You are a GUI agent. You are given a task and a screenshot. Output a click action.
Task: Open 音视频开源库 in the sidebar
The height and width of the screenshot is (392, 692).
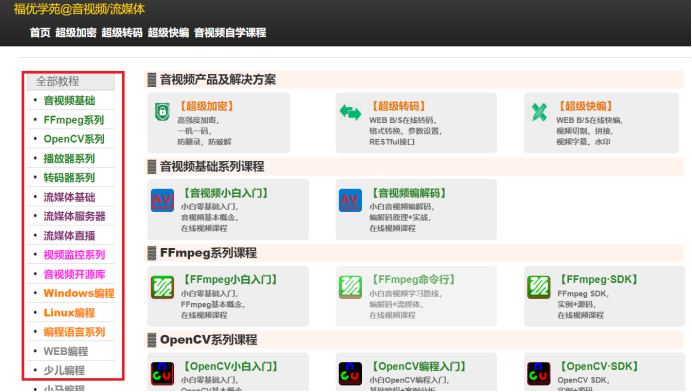point(74,274)
